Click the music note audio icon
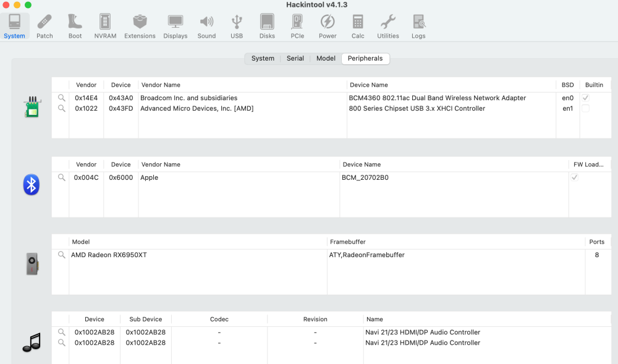This screenshot has width=618, height=364. (32, 342)
